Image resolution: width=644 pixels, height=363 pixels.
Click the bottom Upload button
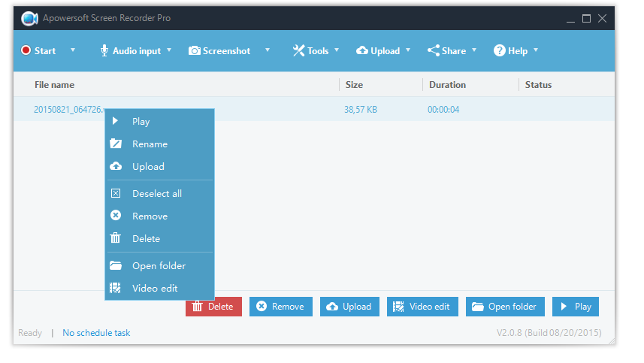(349, 307)
